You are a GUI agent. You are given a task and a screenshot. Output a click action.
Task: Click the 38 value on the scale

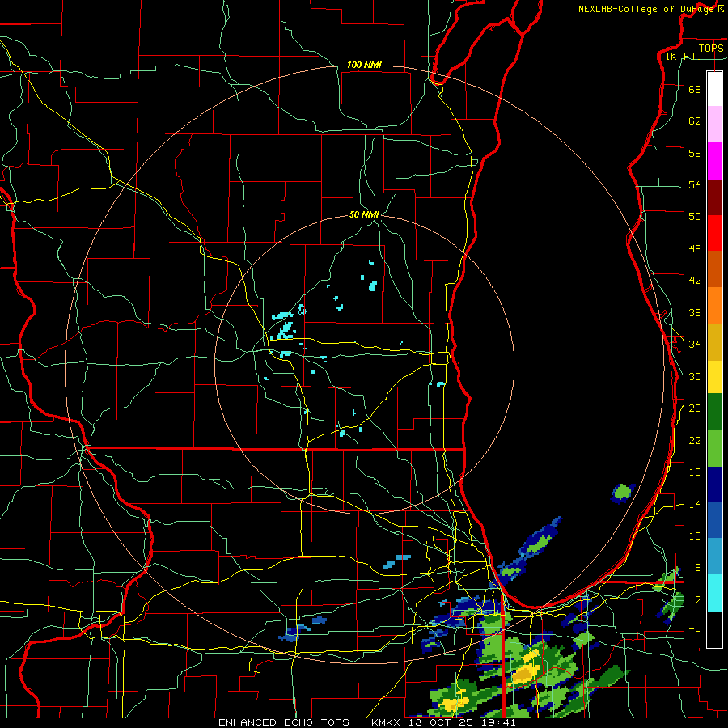click(695, 312)
